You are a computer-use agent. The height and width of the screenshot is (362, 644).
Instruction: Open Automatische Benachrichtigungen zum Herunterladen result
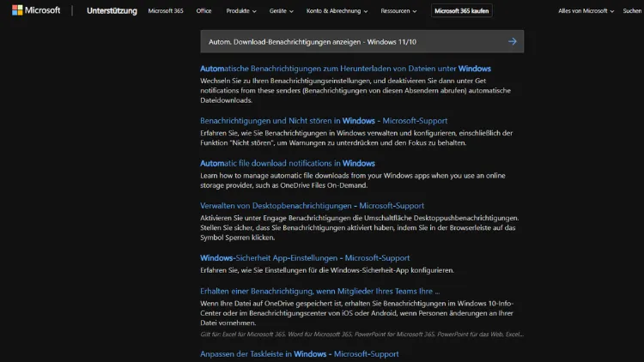345,69
